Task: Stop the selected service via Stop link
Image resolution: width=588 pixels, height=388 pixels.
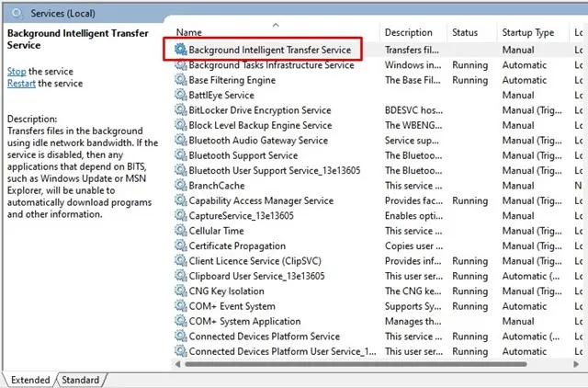Action: click(x=17, y=72)
